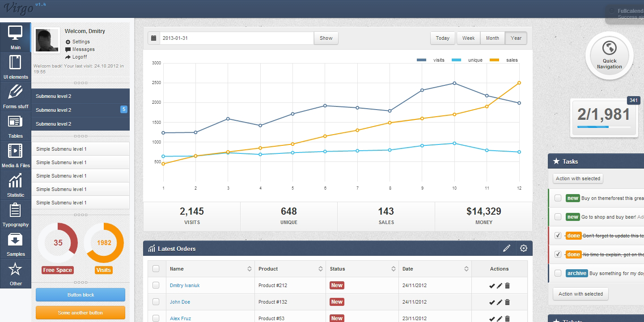
Task: Sort orders by Status column arrows
Action: (393, 269)
